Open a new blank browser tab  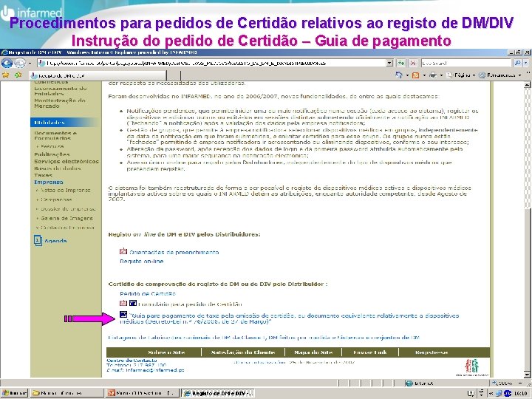(174, 75)
